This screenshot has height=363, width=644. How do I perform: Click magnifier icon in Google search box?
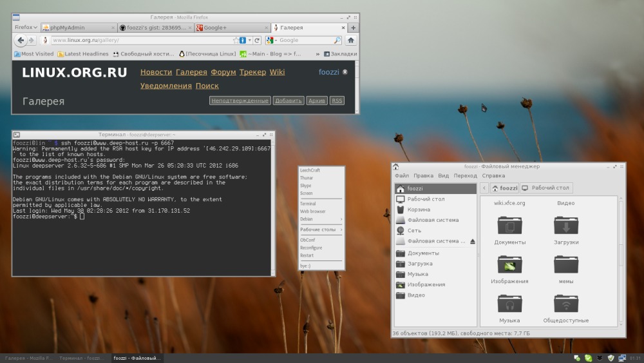pyautogui.click(x=337, y=40)
